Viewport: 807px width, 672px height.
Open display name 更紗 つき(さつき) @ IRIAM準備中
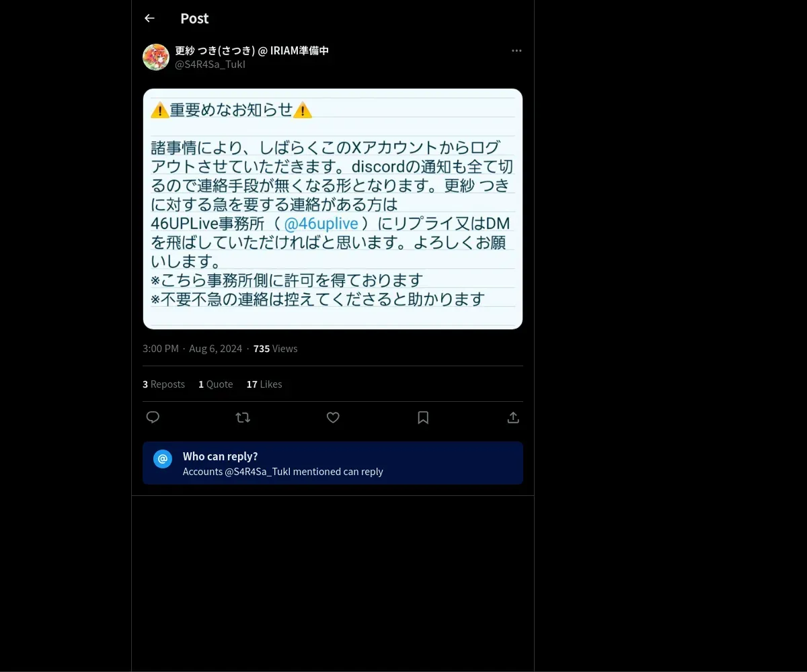(x=252, y=50)
